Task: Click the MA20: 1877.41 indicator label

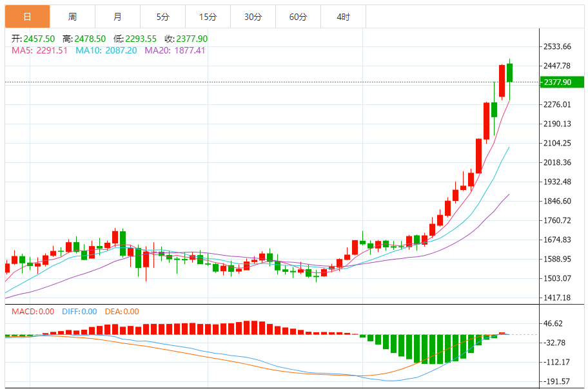Action: (x=175, y=50)
